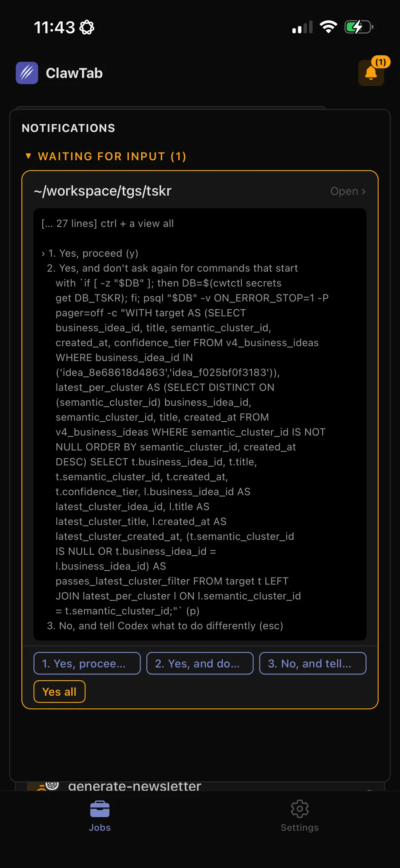Tap the ClawTab logo icon
The height and width of the screenshot is (868, 400).
[27, 73]
